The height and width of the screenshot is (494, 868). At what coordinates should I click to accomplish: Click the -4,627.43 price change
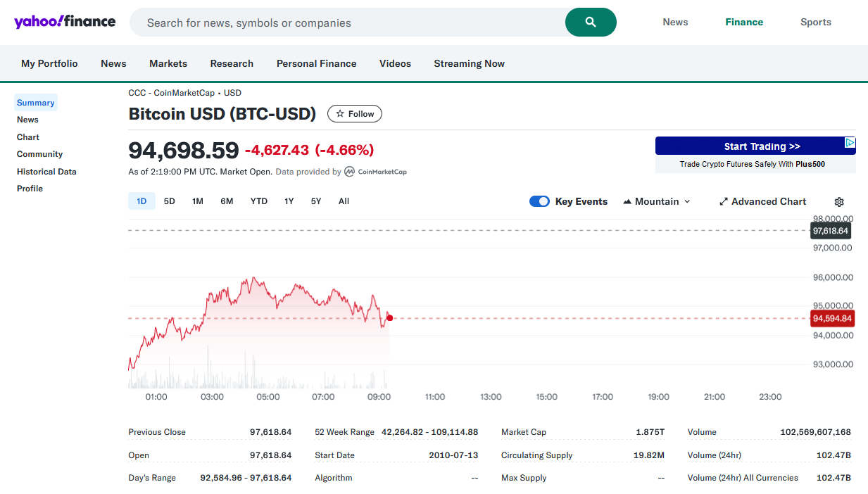pos(277,150)
